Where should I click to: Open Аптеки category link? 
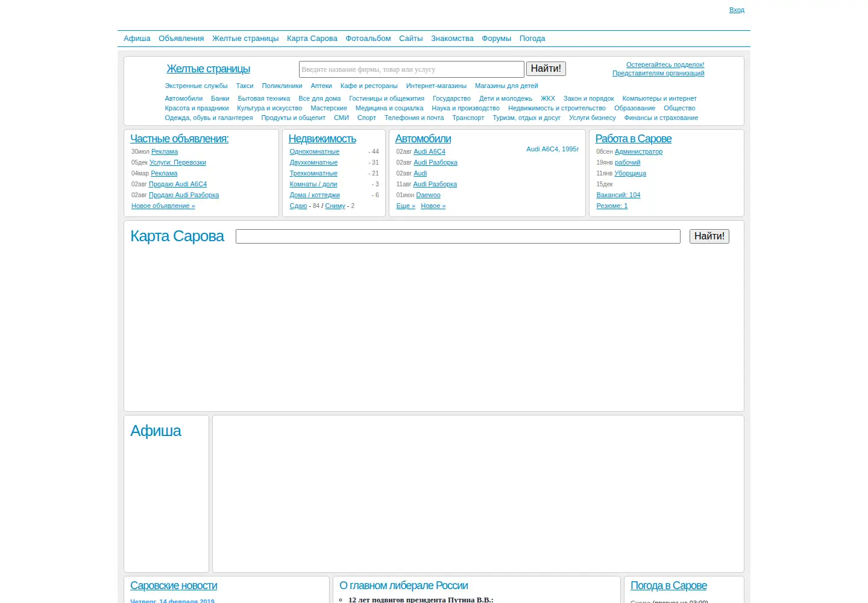(x=321, y=86)
